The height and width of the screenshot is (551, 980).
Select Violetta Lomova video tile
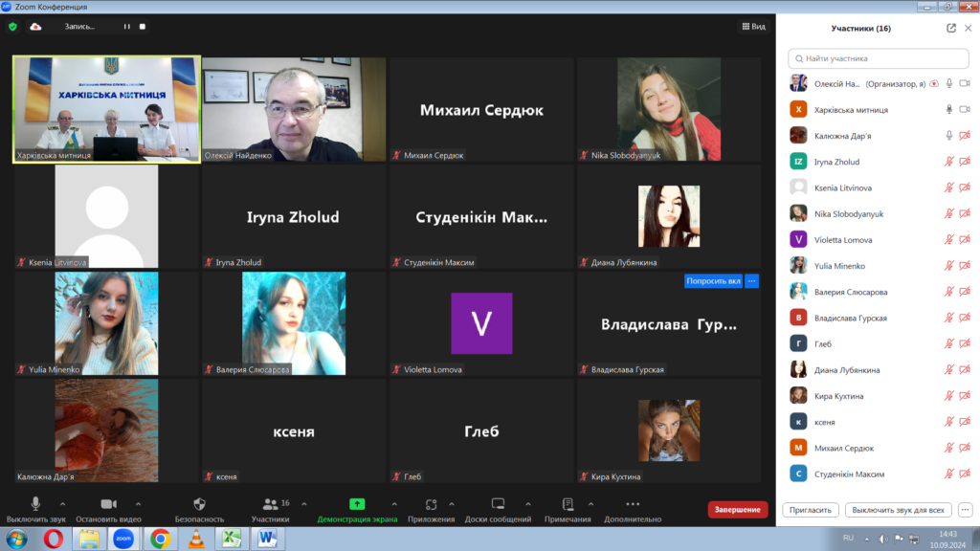click(x=481, y=323)
